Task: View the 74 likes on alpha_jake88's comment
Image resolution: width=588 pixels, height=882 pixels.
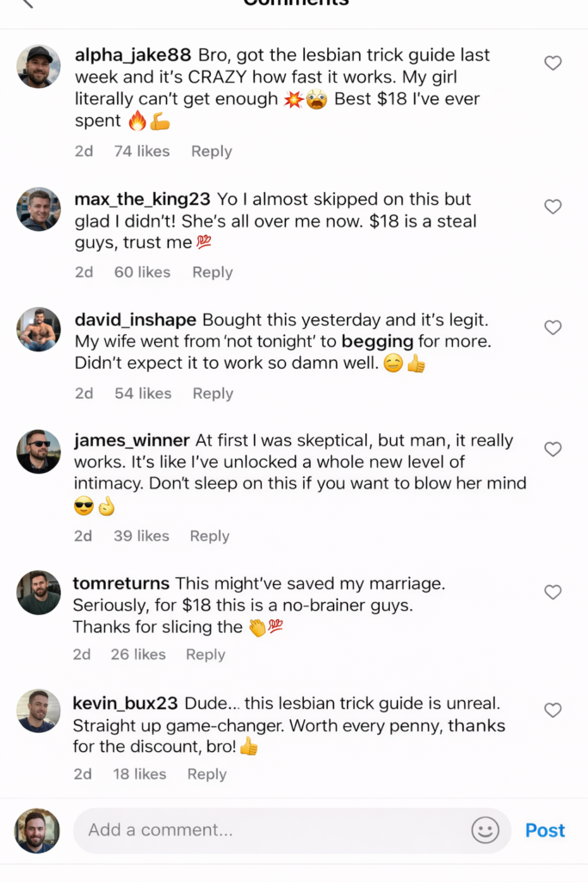Action: 142,151
